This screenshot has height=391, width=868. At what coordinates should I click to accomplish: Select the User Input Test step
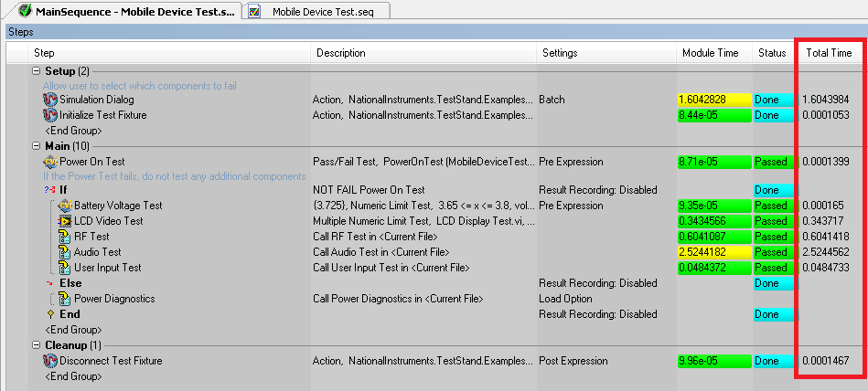107,268
